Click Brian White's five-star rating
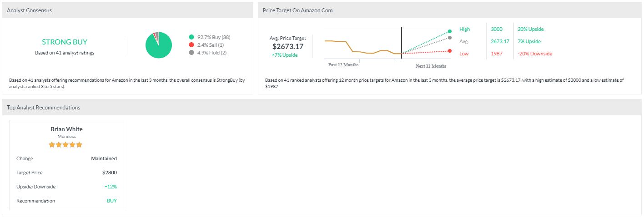The image size is (644, 217). (66, 145)
